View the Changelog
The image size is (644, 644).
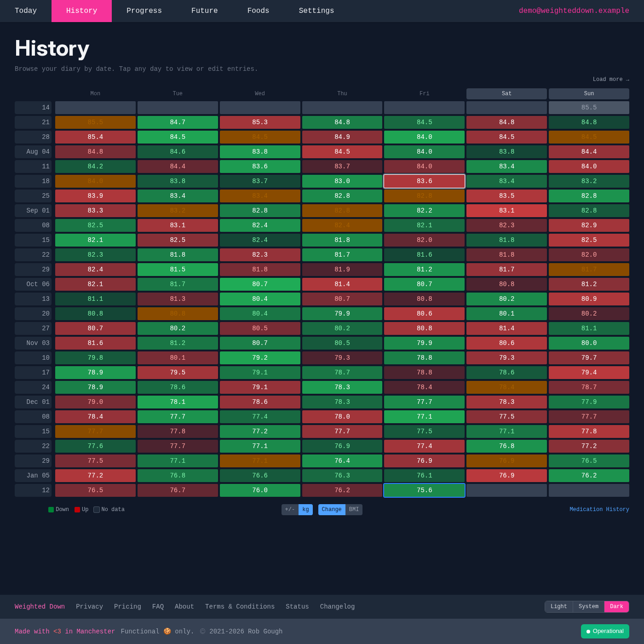click(x=337, y=606)
